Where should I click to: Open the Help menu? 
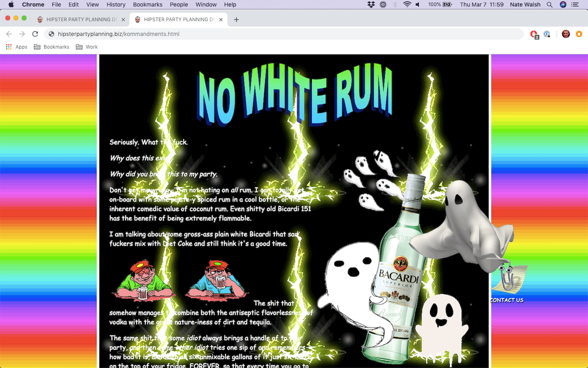point(230,5)
